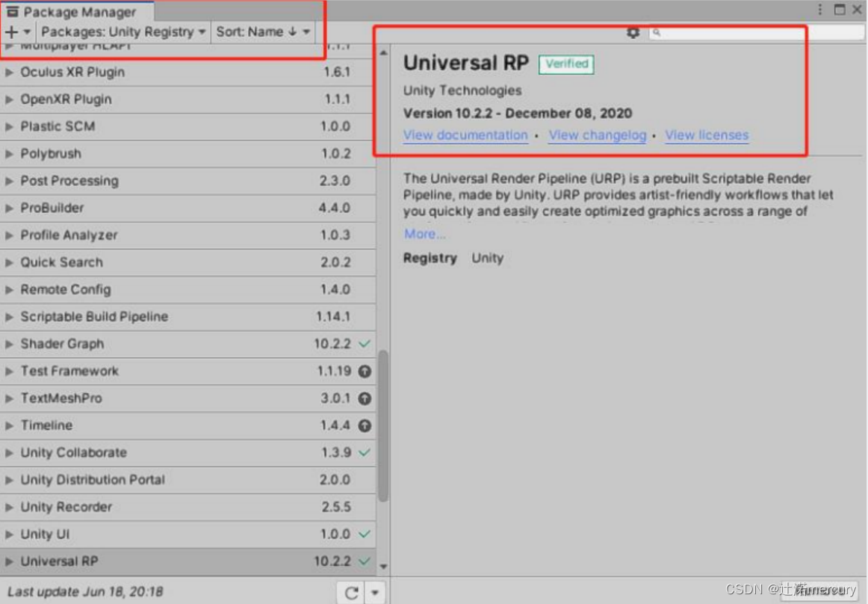Open the Package Manager settings gear

point(633,32)
